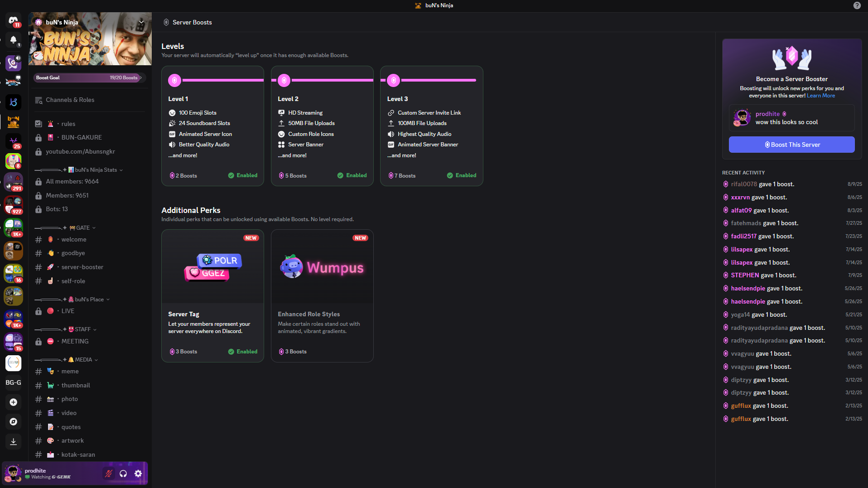Image resolution: width=868 pixels, height=488 pixels.
Task: Open User Settings gear icon
Action: (138, 474)
